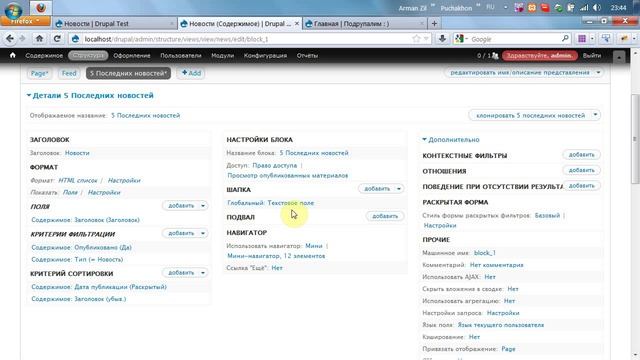Open a new browser tab with plus
Viewport: 640px width, 360px height.
pos(434,24)
